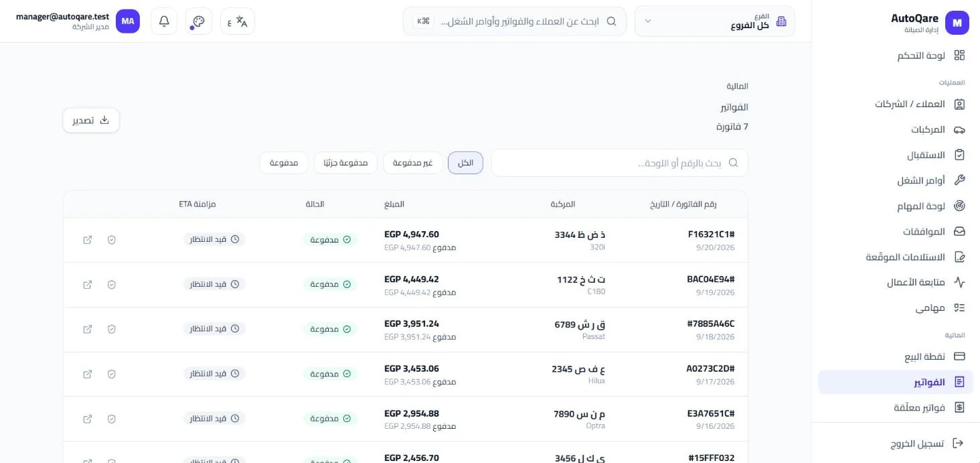
Task: Open external link for invoice A0273C2D
Action: (x=88, y=374)
